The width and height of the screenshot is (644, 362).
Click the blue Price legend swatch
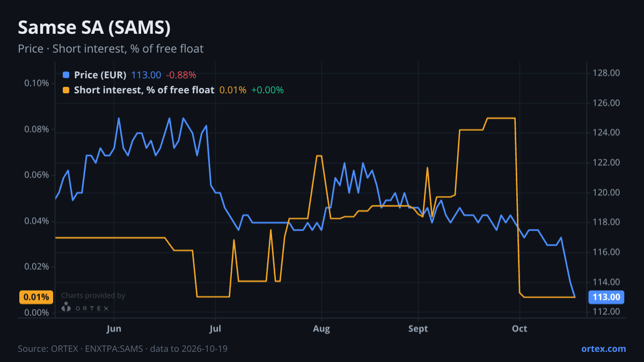[x=66, y=75]
